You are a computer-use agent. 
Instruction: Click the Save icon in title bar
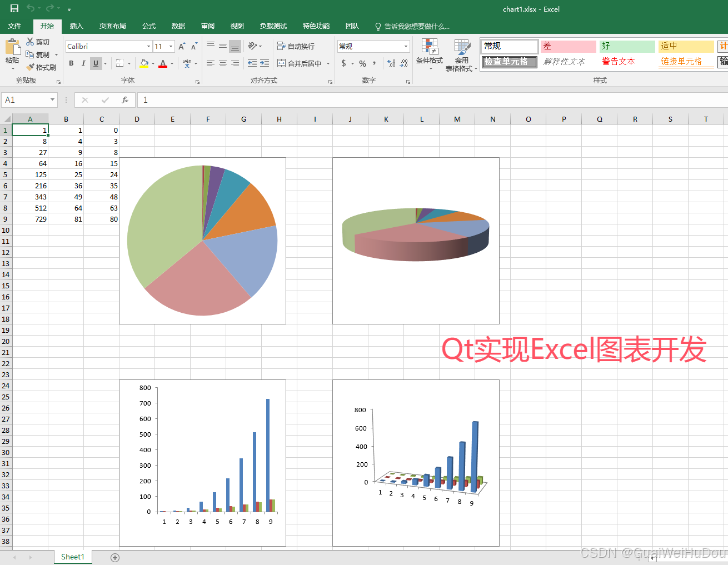click(14, 8)
